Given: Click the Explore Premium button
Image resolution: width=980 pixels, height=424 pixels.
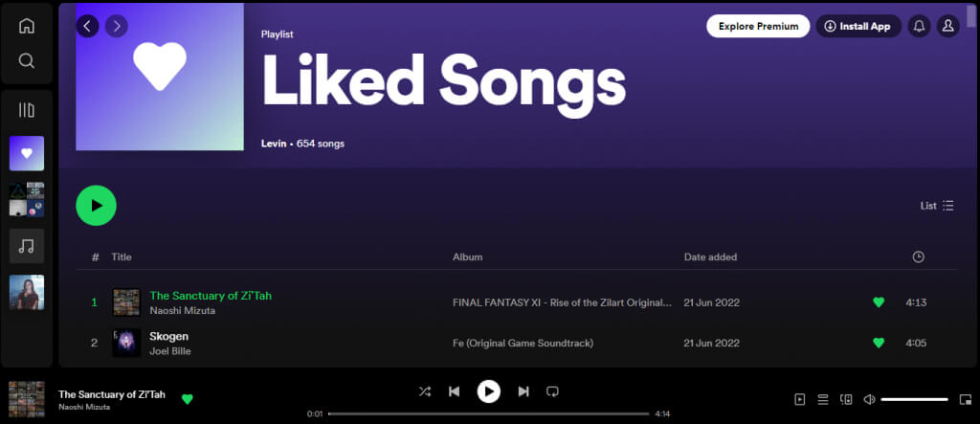Looking at the screenshot, I should 758,26.
